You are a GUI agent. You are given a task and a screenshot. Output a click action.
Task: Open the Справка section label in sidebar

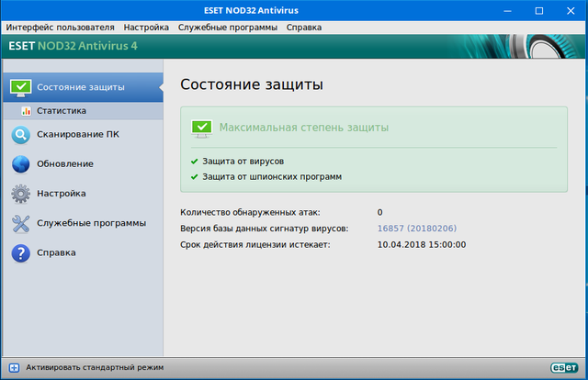(x=56, y=253)
